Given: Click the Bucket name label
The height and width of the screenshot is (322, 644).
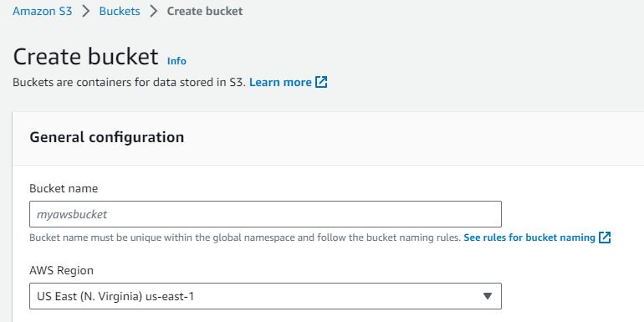Looking at the screenshot, I should pos(64,188).
